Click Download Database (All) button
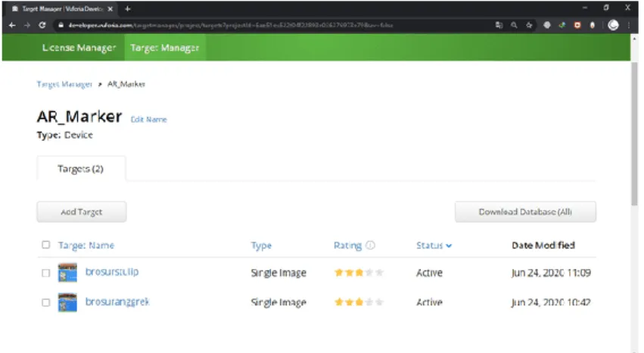The height and width of the screenshot is (353, 644). [x=525, y=212]
